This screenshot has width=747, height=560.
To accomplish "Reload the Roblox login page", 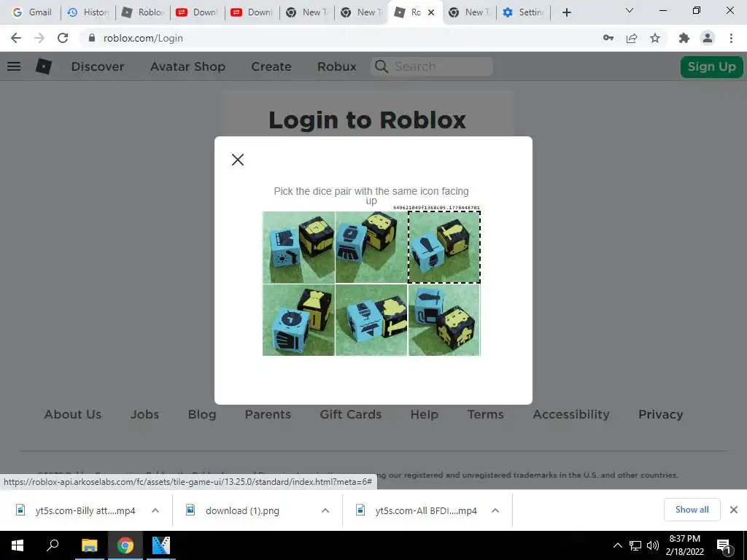I will tap(63, 38).
